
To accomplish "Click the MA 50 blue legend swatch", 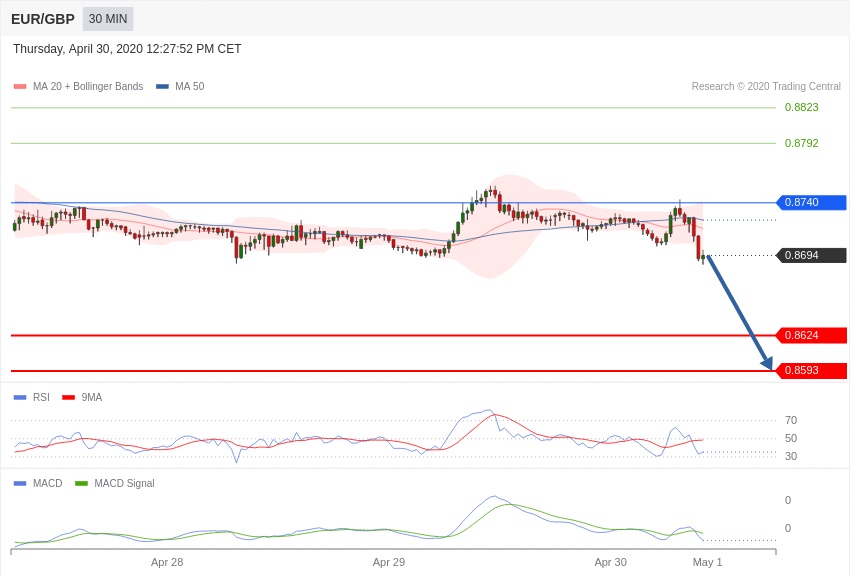I will (162, 87).
